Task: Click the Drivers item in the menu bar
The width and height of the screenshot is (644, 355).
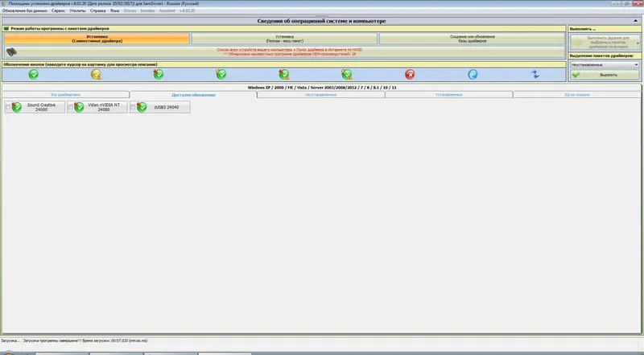Action: [x=130, y=10]
